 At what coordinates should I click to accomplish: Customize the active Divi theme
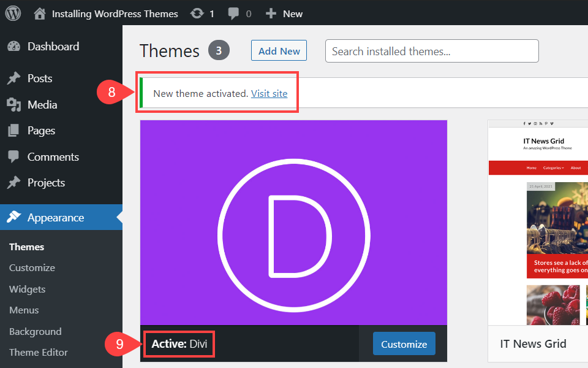click(404, 344)
